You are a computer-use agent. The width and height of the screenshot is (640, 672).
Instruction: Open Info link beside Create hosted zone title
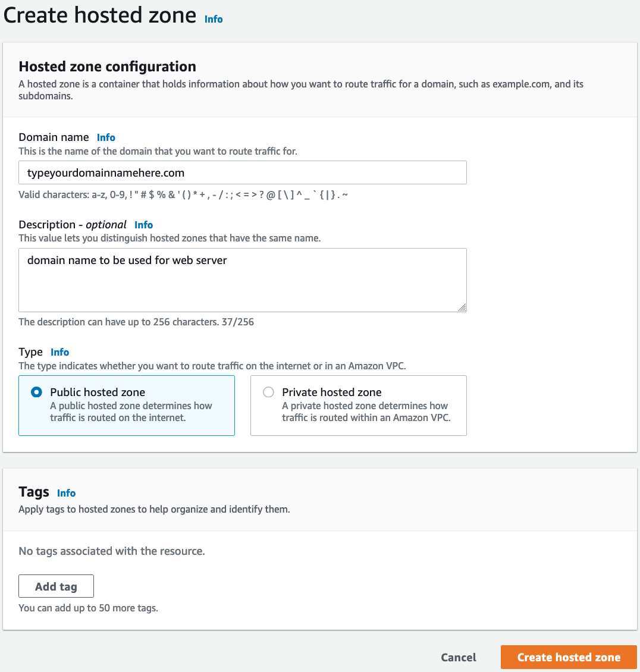point(214,19)
